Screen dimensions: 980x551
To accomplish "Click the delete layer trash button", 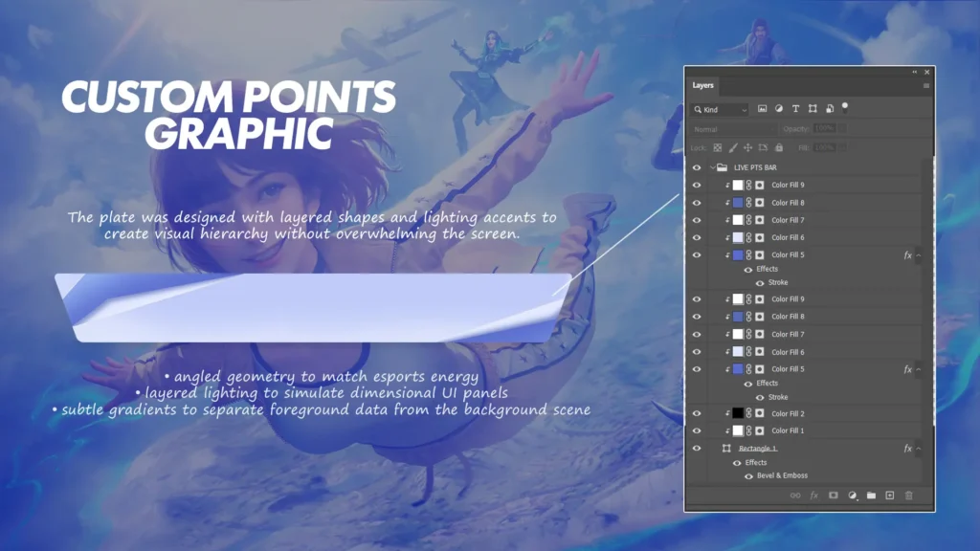I will (x=909, y=496).
